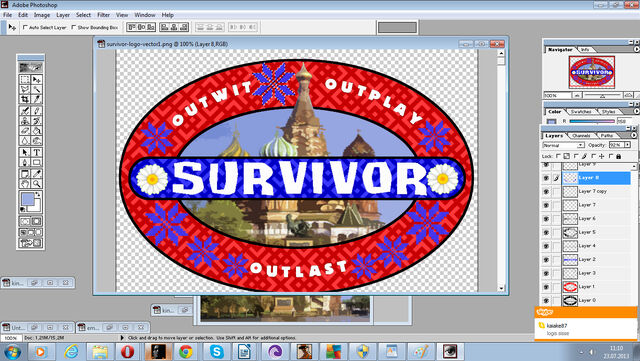Select the History Brush tool
Viewport: 640px width, 361px height.
point(36,120)
